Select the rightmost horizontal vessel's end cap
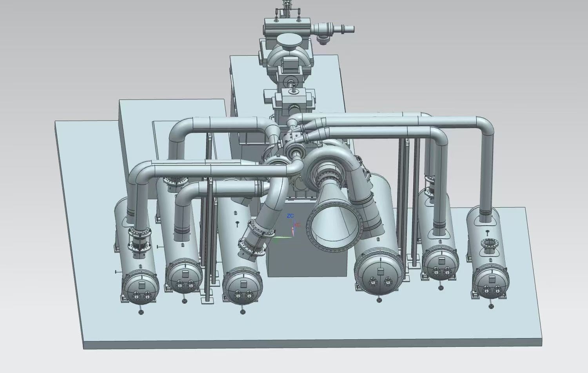 pos(491,283)
